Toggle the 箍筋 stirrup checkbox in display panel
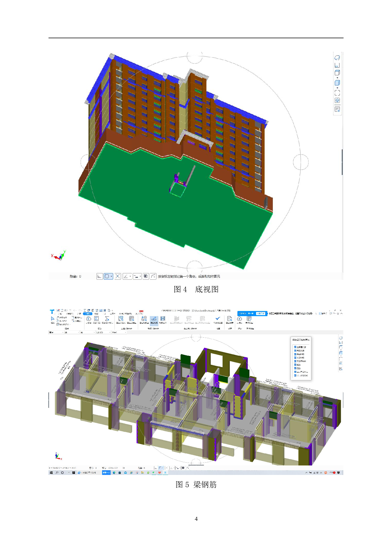 point(295,365)
